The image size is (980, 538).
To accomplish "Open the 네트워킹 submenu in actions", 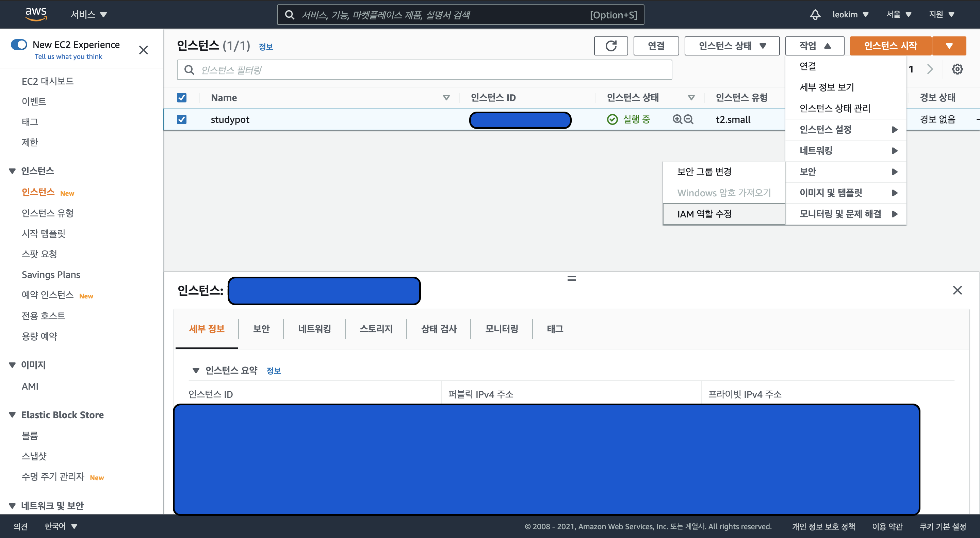I will pos(846,150).
